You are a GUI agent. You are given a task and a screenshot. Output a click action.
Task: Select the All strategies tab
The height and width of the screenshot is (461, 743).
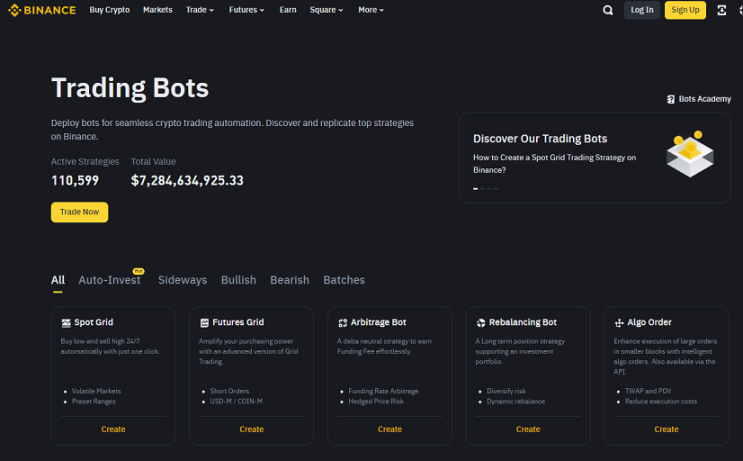pyautogui.click(x=58, y=280)
